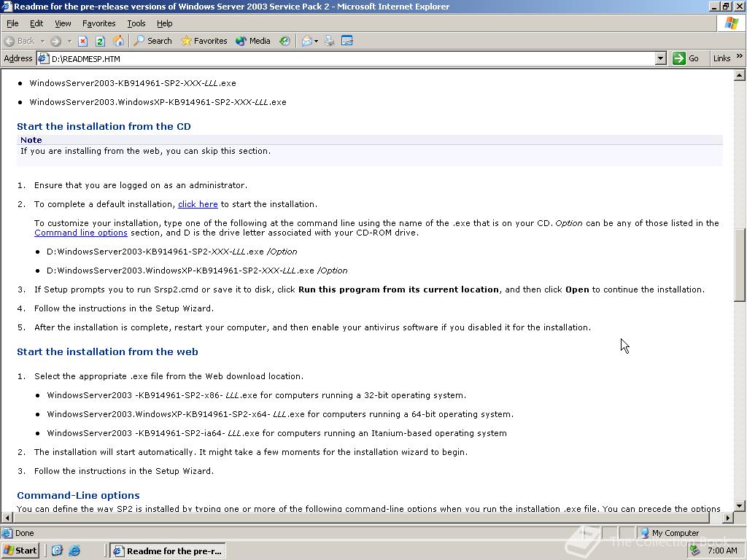Image resolution: width=747 pixels, height=560 pixels.
Task: Click the 'Start the installation from the web' heading
Action: click(x=108, y=352)
